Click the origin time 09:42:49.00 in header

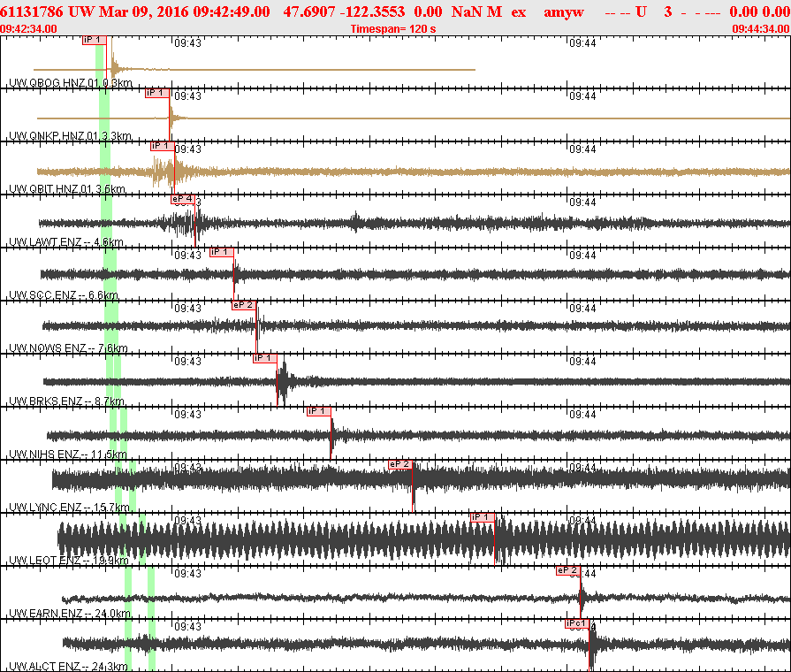point(231,11)
